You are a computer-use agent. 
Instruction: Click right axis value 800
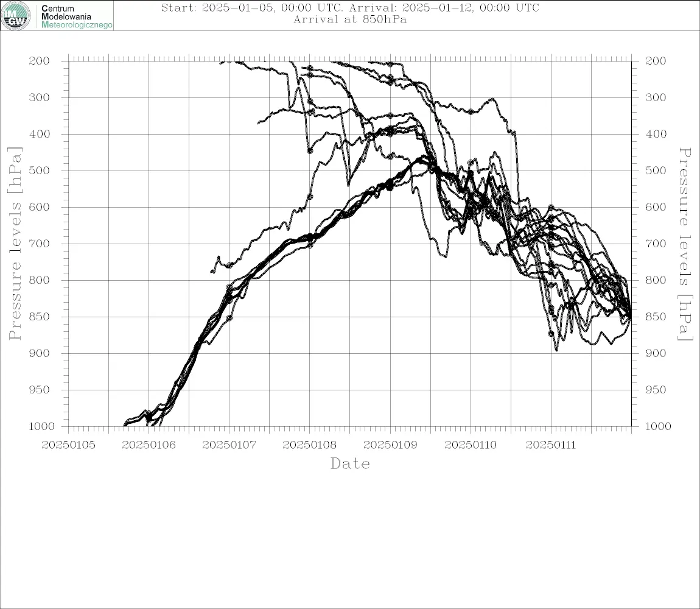[x=656, y=281]
